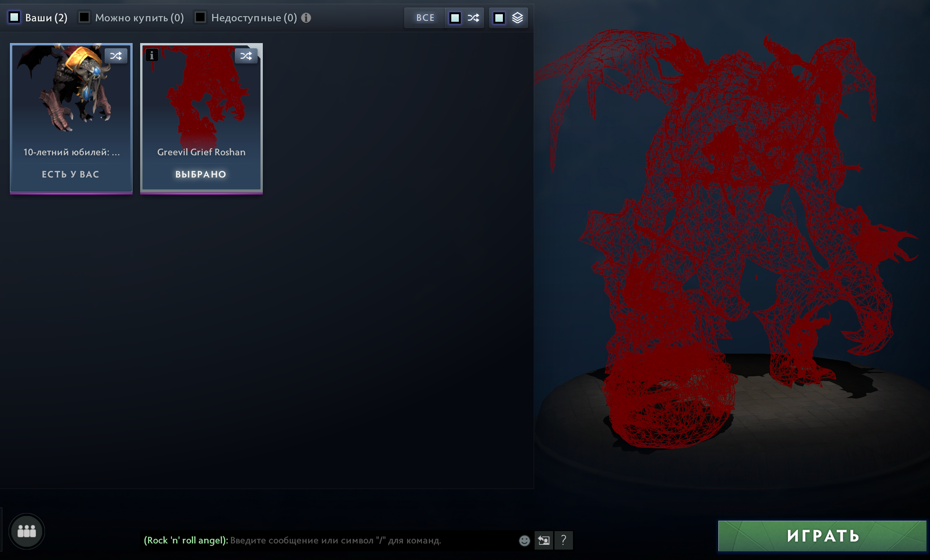Uncheck the Ваши items checkbox
Viewport: 930px width, 560px height.
[x=14, y=17]
